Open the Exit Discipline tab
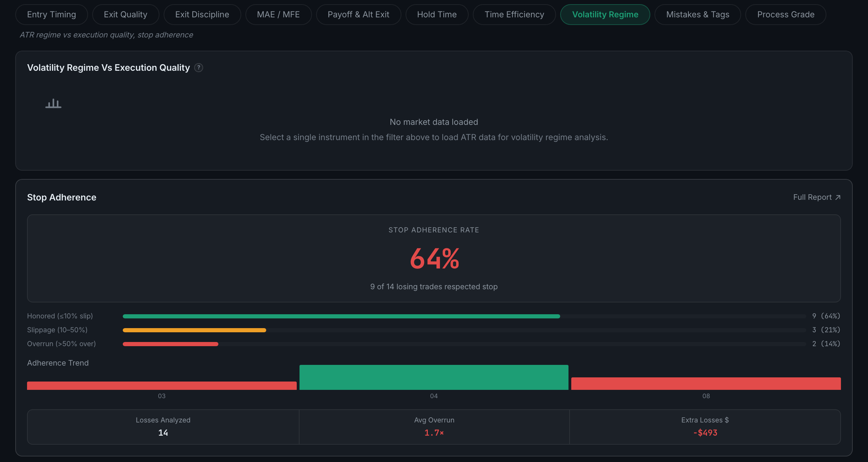The width and height of the screenshot is (868, 462). pyautogui.click(x=202, y=15)
